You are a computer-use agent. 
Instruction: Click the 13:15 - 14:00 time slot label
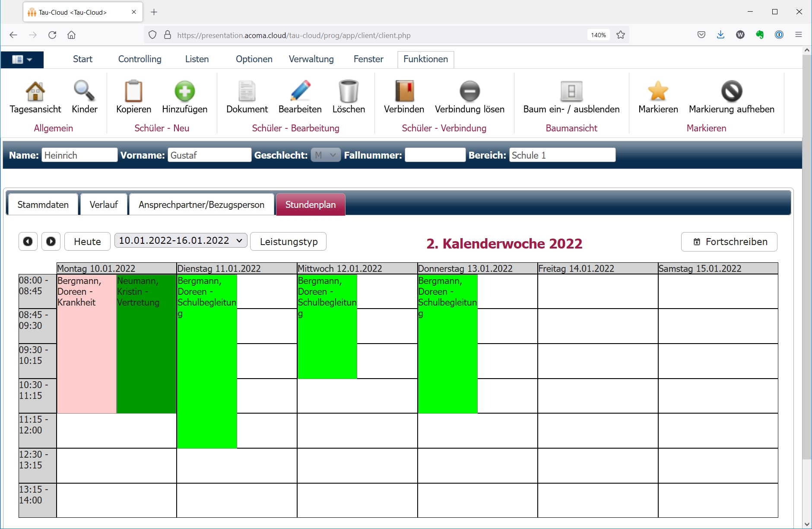[x=38, y=500]
